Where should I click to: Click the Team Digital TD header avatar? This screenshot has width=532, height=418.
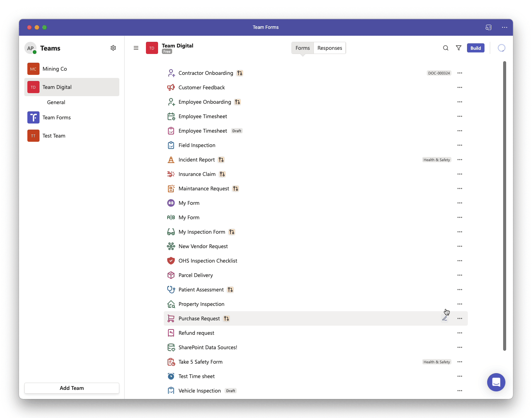(152, 48)
